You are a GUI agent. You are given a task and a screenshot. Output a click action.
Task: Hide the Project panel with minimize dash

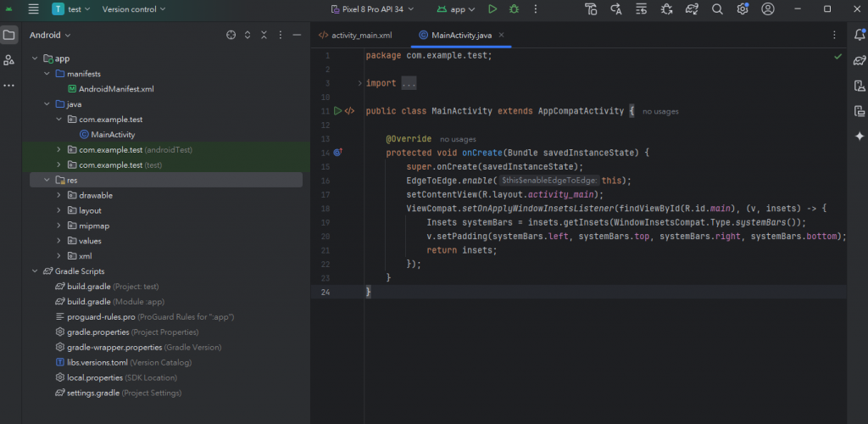tap(297, 36)
